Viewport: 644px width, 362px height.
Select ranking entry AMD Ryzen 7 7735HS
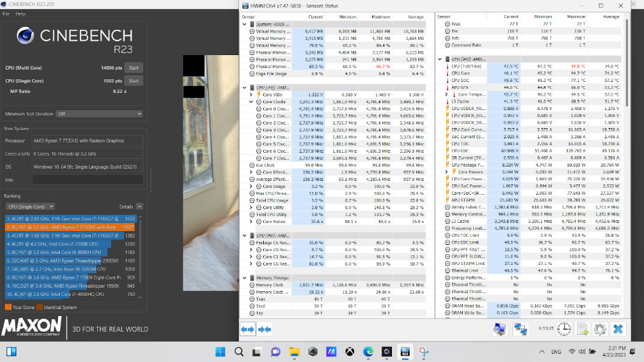tap(70, 227)
